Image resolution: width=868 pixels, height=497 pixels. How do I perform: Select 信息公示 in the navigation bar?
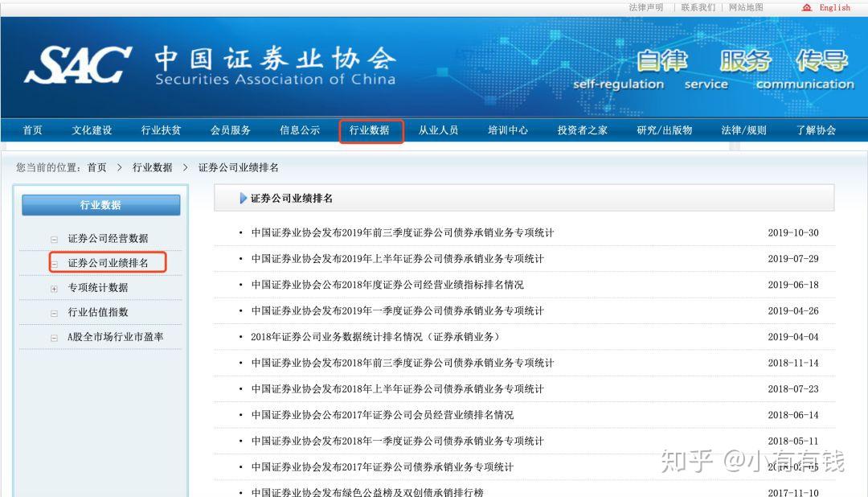[300, 130]
